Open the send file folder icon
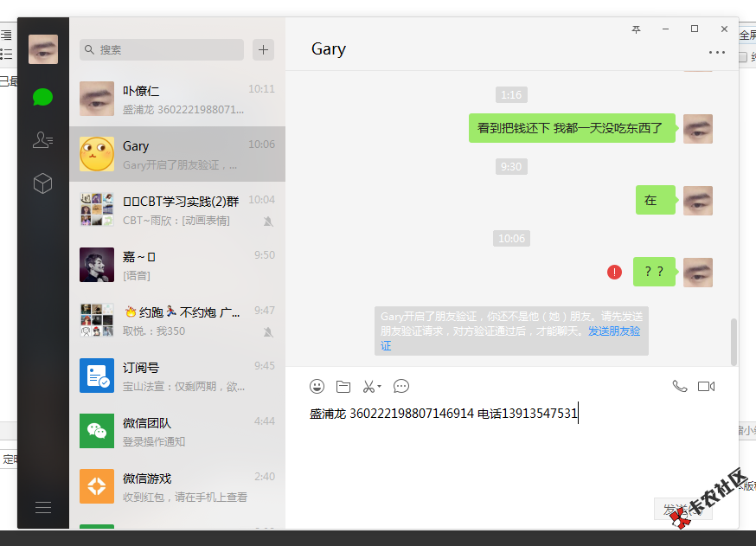The width and height of the screenshot is (756, 546). 343,386
